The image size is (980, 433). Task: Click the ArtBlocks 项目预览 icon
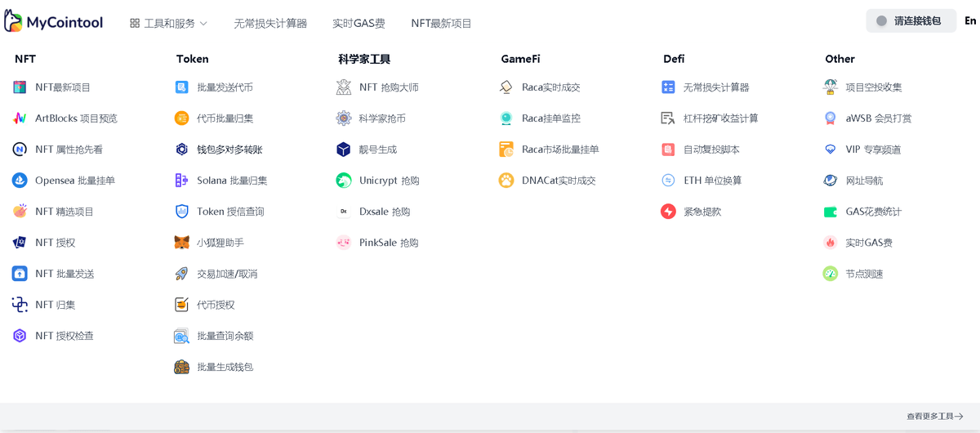click(20, 118)
